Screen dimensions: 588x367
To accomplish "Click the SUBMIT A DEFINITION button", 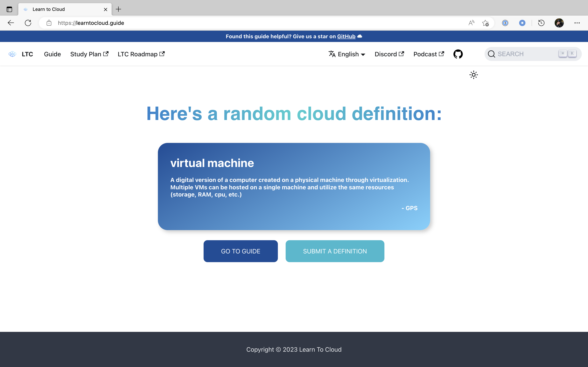I will tap(335, 251).
